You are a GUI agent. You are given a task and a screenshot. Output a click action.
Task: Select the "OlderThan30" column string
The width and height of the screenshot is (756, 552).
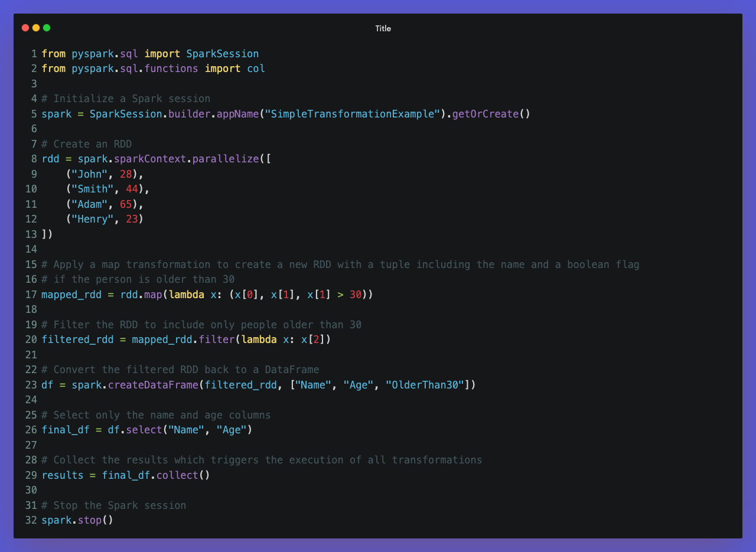tap(425, 385)
